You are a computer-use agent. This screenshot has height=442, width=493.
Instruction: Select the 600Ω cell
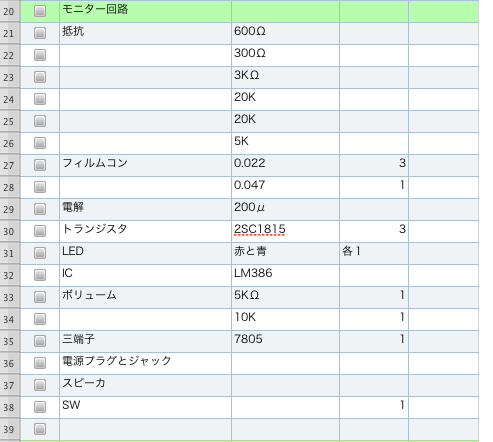[285, 33]
